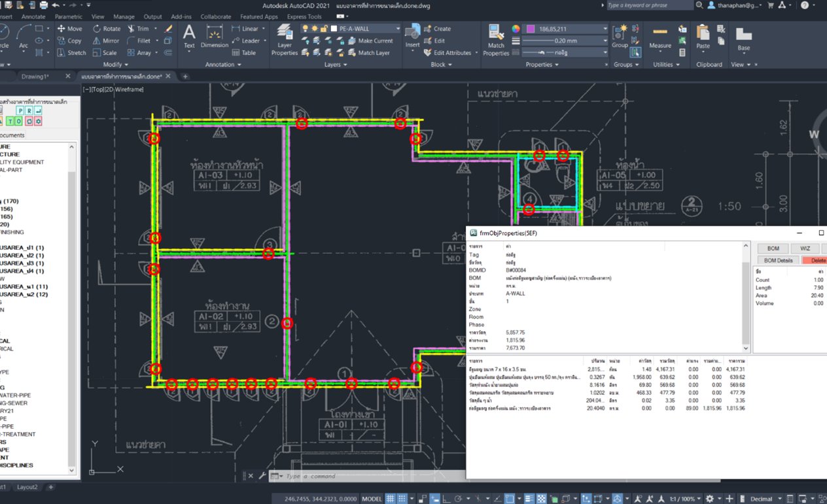Select the Match Properties tool
This screenshot has width=827, height=504.
(496, 41)
